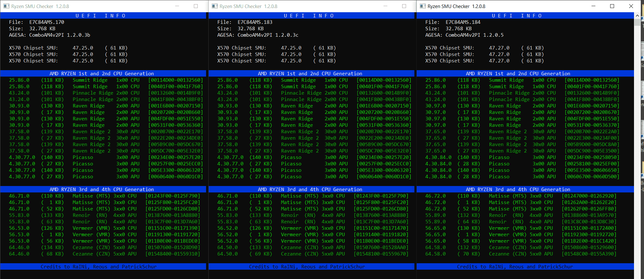The image size is (644, 279).
Task: Click the Renoir address range [013C8C00-013D8C30]
Action: coord(589,222)
